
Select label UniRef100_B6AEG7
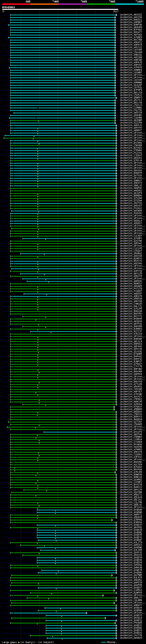[131, 284]
